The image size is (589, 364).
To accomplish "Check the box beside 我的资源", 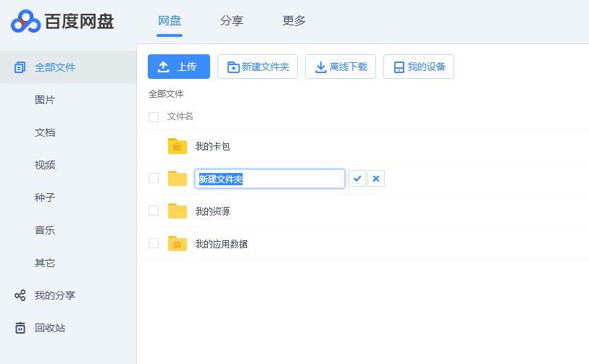I will click(154, 211).
